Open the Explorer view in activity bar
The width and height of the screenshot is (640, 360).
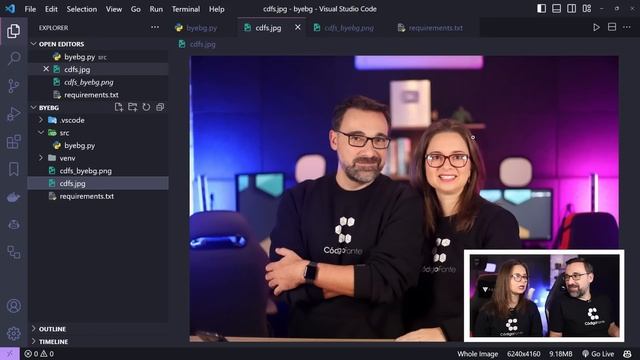click(13, 31)
